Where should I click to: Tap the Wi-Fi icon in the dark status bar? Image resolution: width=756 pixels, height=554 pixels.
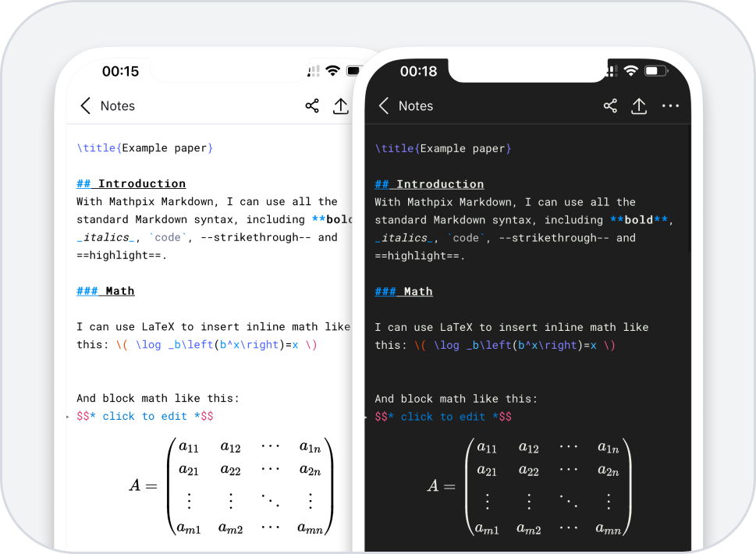(x=632, y=70)
